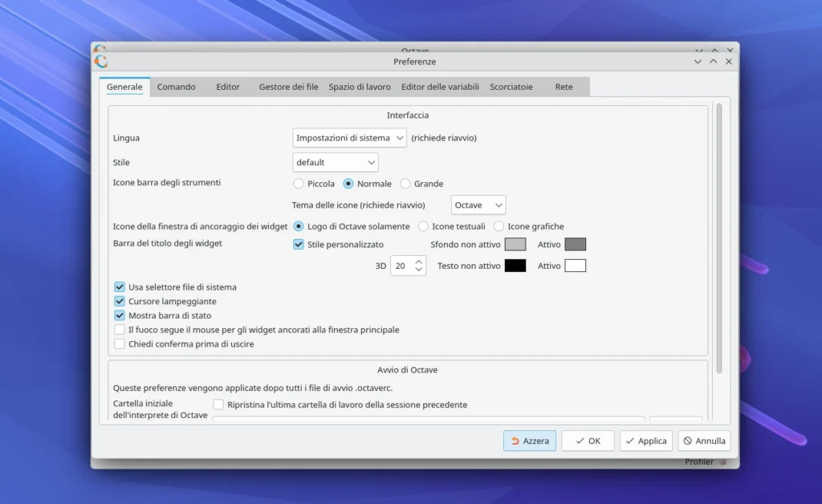Switch to the Comando tab
Image resolution: width=822 pixels, height=504 pixels.
click(176, 87)
